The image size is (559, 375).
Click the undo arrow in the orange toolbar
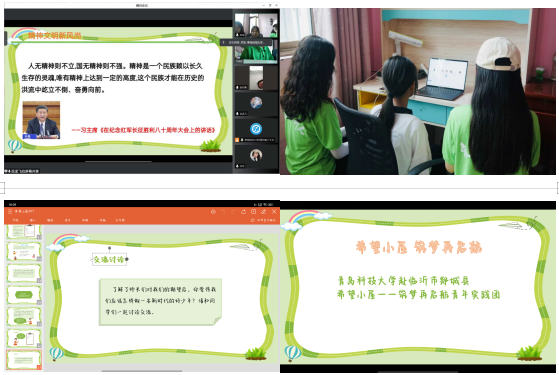coord(224,212)
